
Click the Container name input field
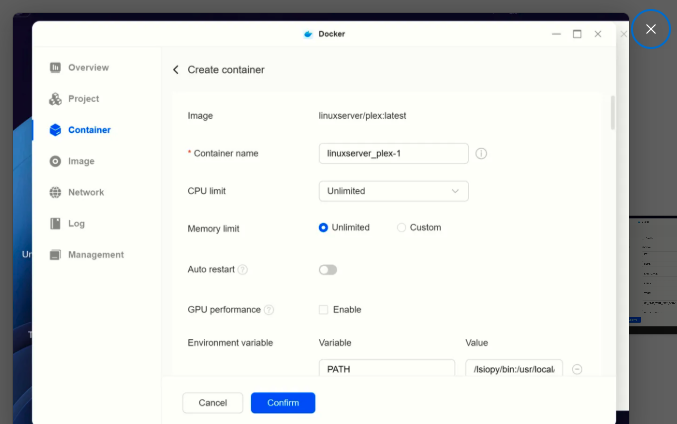pyautogui.click(x=393, y=153)
